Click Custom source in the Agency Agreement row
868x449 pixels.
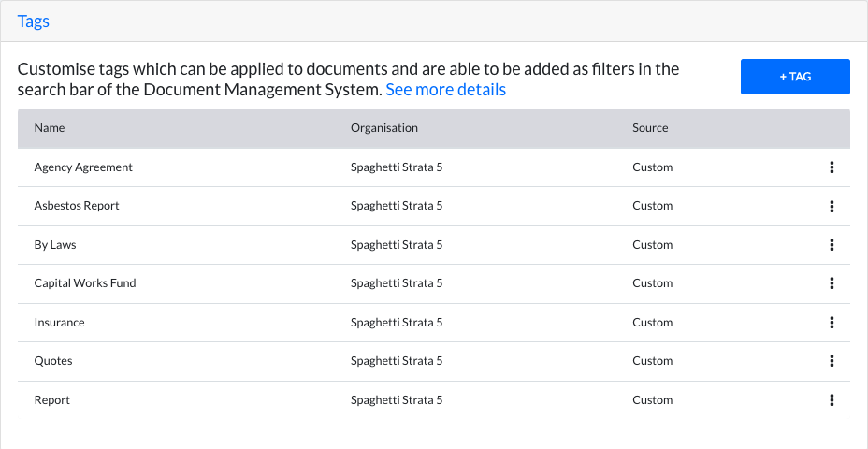652,167
